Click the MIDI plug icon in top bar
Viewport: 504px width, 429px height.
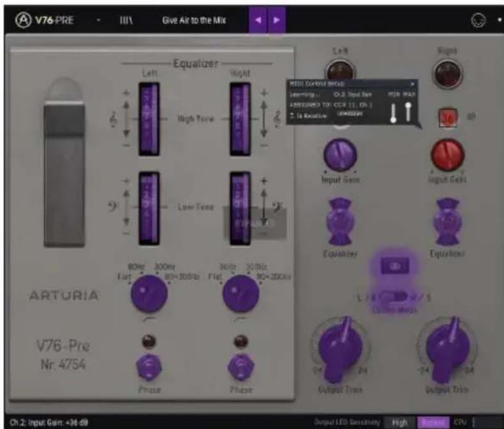point(478,20)
